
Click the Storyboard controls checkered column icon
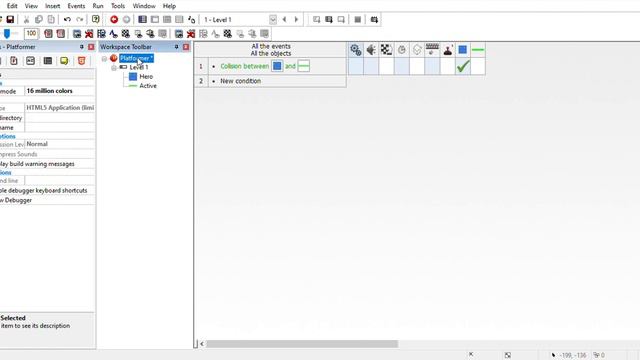point(386,50)
